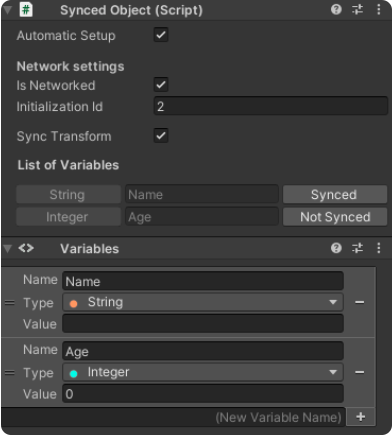Open help for Variables component
The width and height of the screenshot is (392, 435).
pyautogui.click(x=336, y=248)
